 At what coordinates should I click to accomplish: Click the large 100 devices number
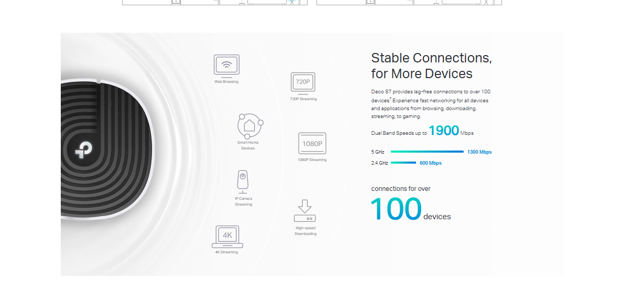[x=396, y=209]
